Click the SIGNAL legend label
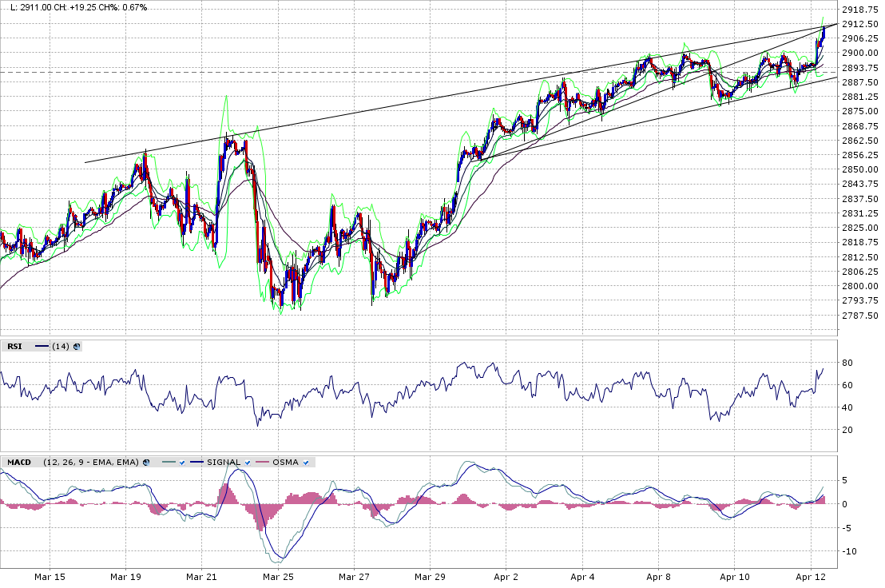The height and width of the screenshot is (588, 885). (x=224, y=463)
